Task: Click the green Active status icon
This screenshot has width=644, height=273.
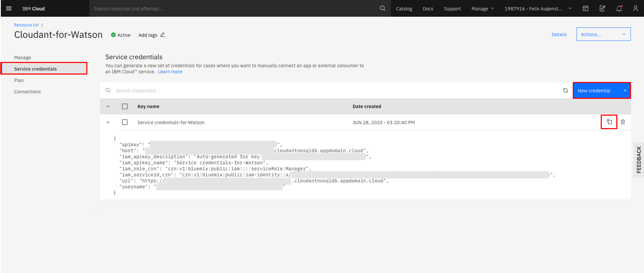Action: [113, 35]
